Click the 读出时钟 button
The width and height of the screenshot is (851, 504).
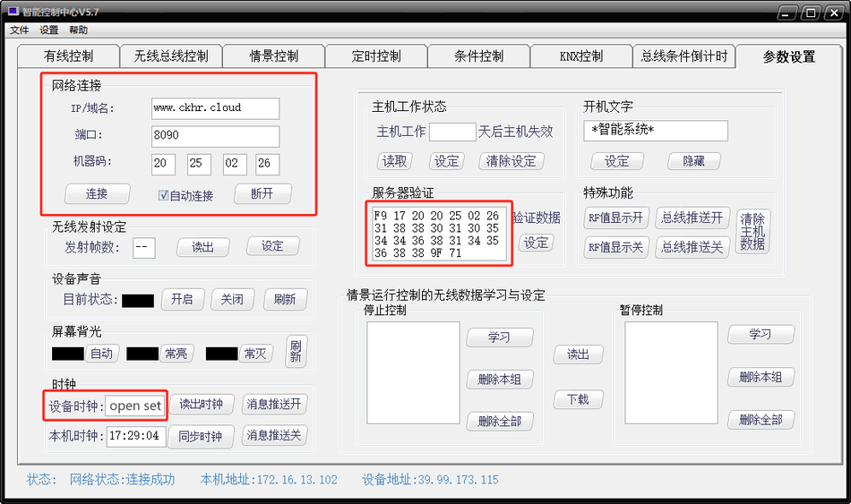pos(202,404)
